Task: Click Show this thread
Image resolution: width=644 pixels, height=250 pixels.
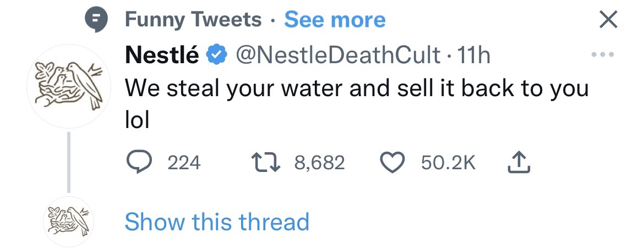Action: (216, 222)
